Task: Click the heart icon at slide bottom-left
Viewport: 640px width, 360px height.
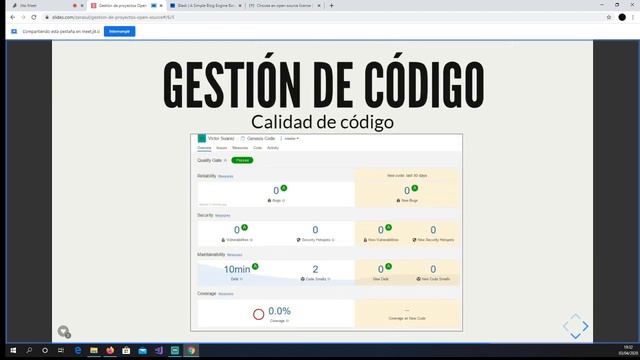Action: pyautogui.click(x=64, y=331)
